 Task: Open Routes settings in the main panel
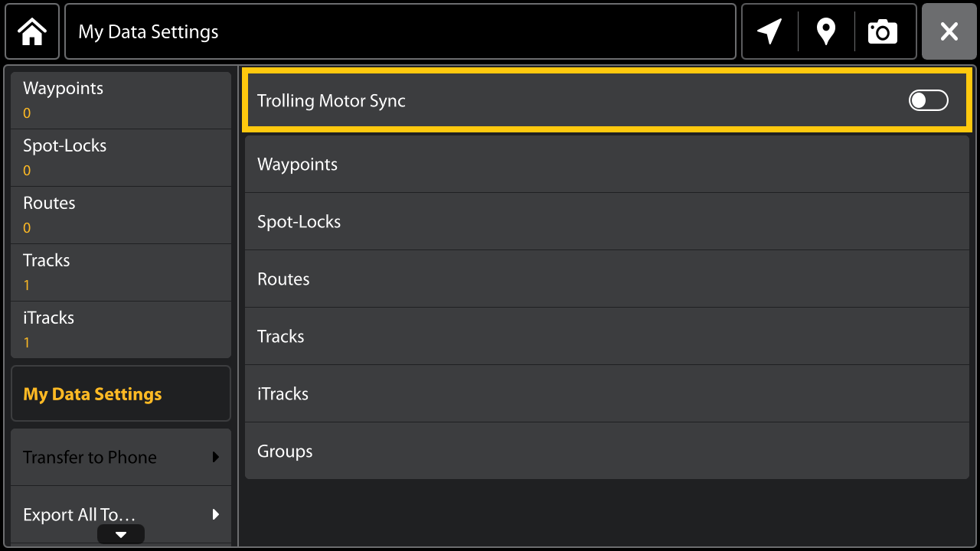point(607,279)
